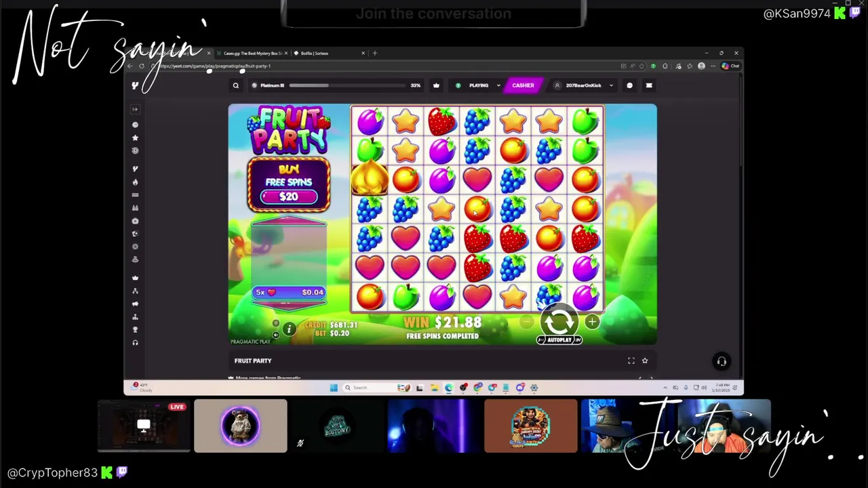Select the bear avatar participant thumbnail
The height and width of the screenshot is (488, 868).
(241, 426)
